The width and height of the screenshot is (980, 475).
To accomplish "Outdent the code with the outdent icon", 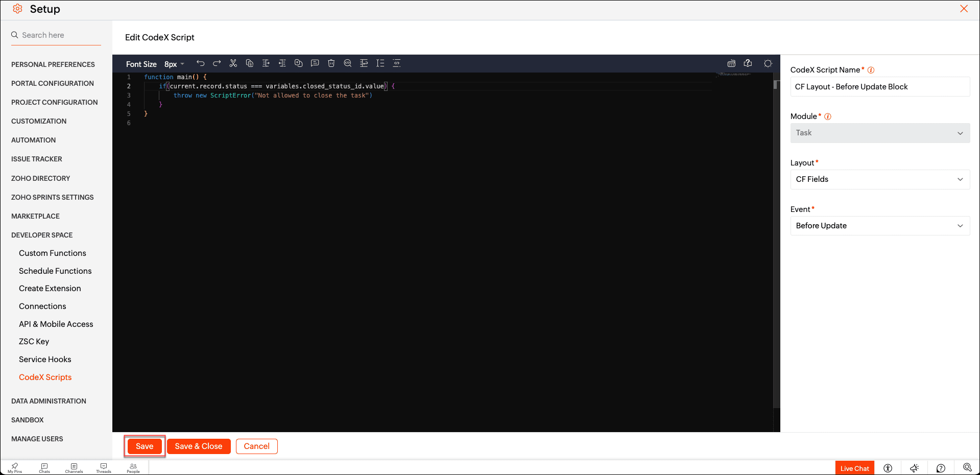I will click(x=282, y=63).
